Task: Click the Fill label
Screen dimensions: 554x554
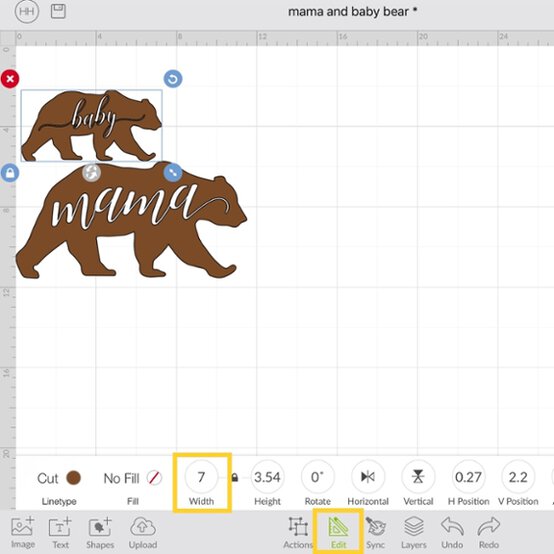Action: [x=133, y=501]
